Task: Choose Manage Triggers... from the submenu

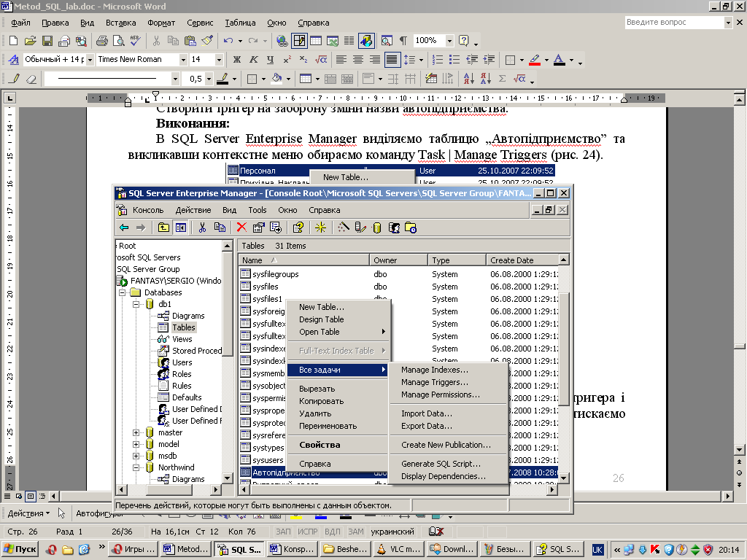Action: click(x=435, y=382)
